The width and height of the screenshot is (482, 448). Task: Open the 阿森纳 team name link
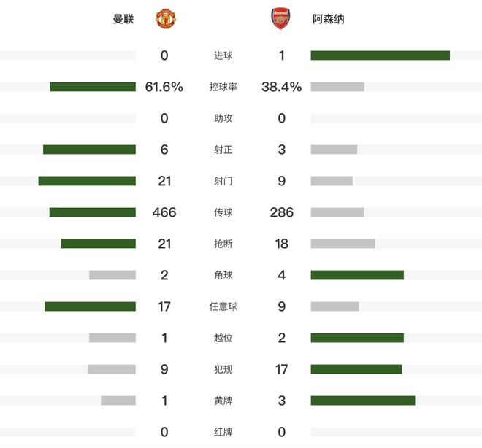click(329, 19)
